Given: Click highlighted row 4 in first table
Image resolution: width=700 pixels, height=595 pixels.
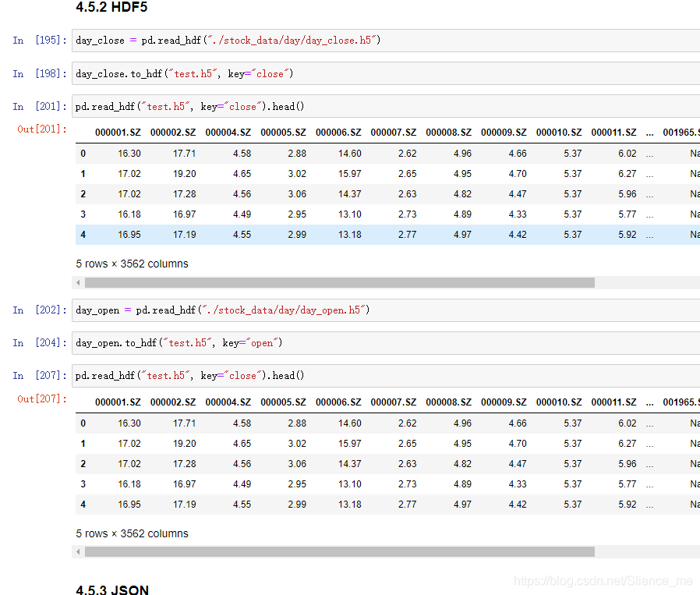Looking at the screenshot, I should click(387, 235).
